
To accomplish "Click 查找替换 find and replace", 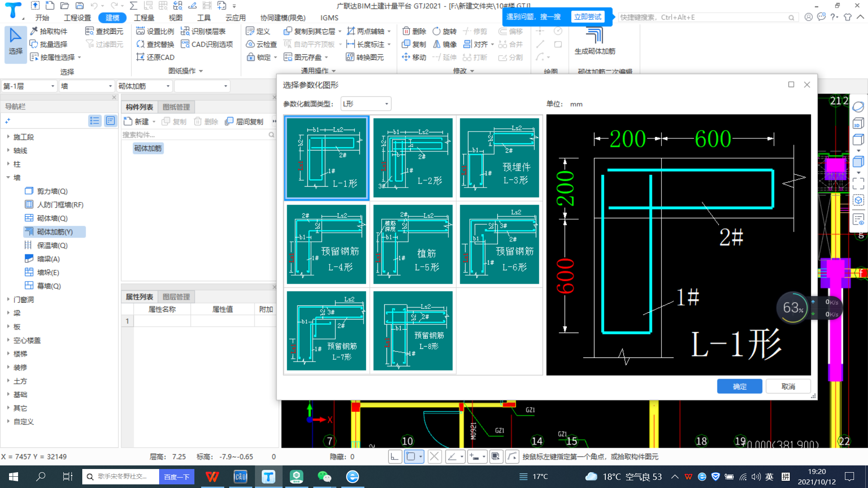I will [x=155, y=44].
